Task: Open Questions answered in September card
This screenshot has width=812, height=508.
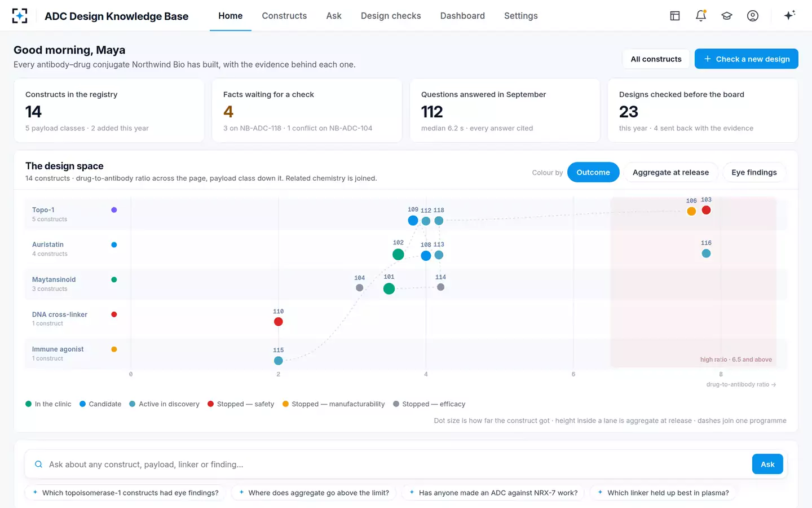Action: (x=505, y=111)
